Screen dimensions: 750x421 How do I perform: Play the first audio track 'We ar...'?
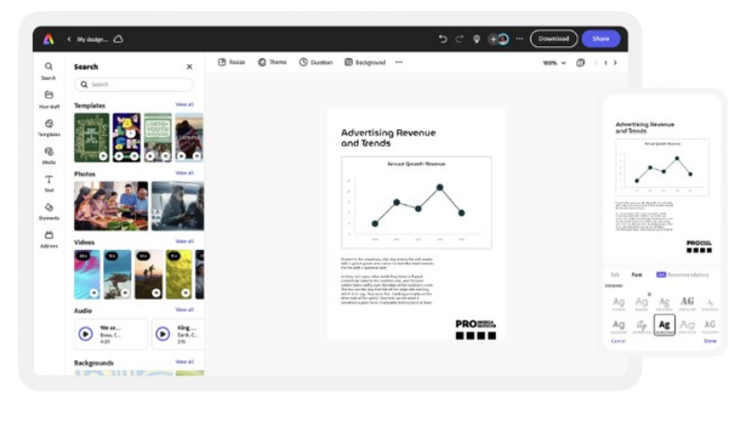pos(86,333)
